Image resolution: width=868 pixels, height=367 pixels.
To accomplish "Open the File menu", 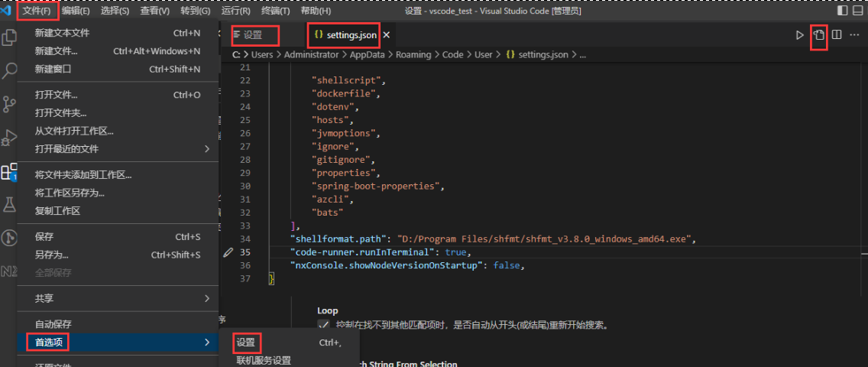I will tap(37, 11).
